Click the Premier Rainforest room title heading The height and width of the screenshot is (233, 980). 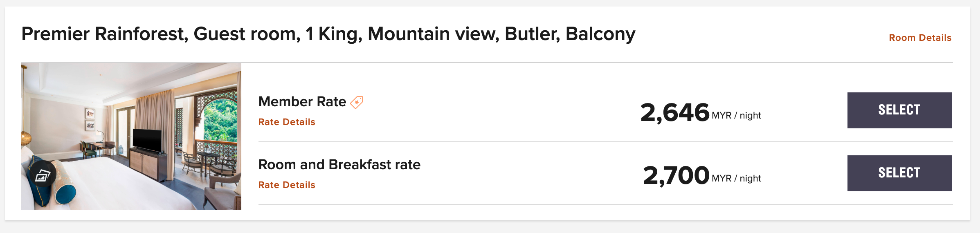click(328, 34)
